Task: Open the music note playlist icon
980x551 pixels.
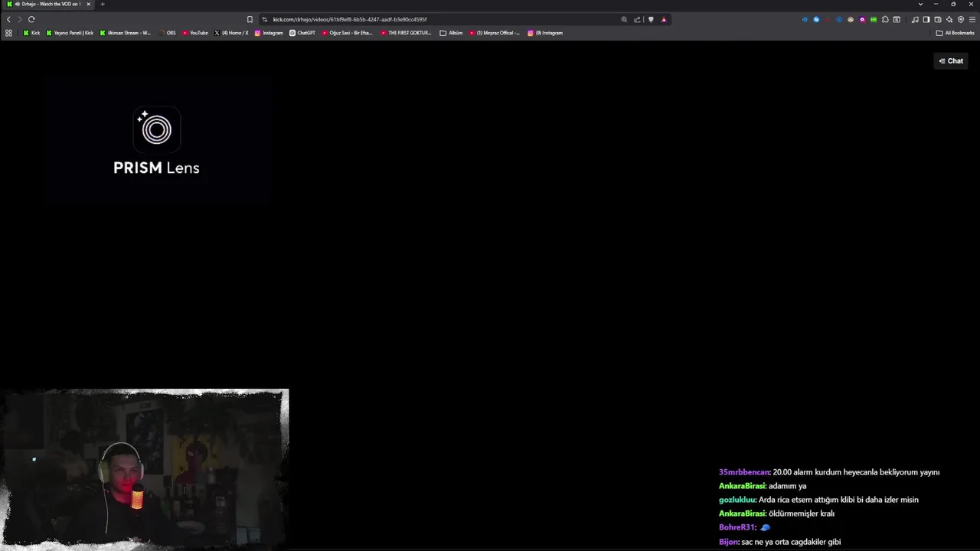Action: click(x=915, y=19)
